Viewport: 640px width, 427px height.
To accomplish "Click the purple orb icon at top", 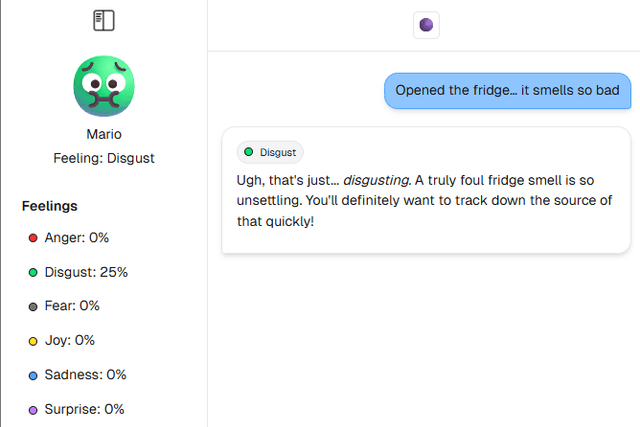I will [x=426, y=25].
